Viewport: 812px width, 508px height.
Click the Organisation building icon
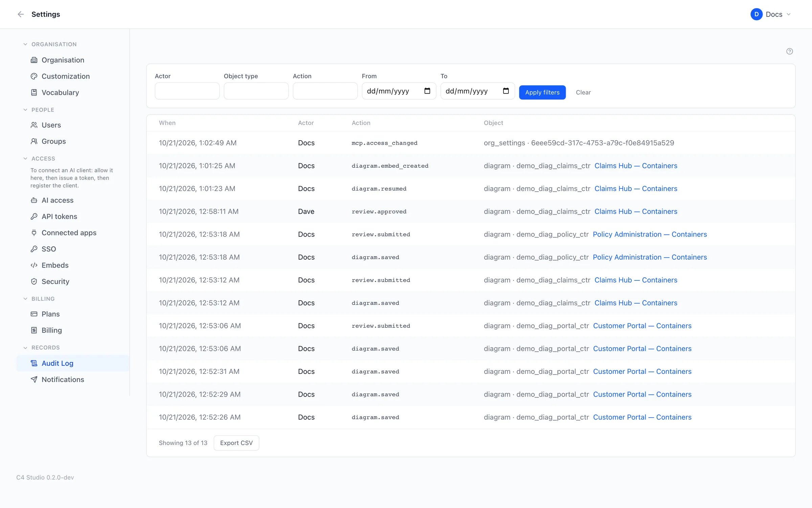pyautogui.click(x=34, y=60)
